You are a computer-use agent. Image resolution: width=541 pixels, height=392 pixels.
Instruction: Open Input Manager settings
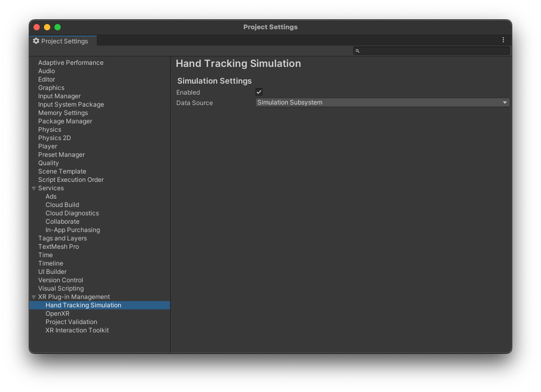click(x=59, y=96)
